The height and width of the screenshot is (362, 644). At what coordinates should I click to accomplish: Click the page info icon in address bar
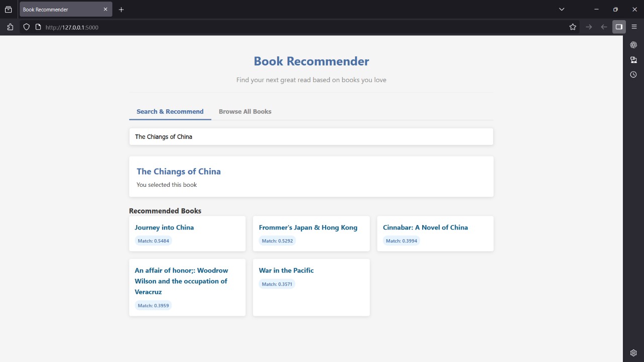click(x=37, y=27)
